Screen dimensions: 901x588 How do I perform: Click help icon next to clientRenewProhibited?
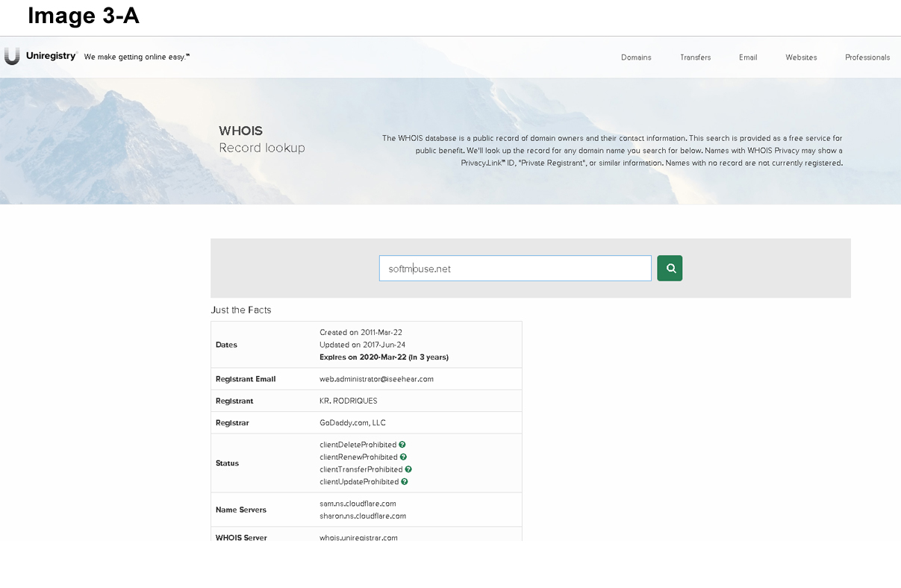[x=403, y=457]
